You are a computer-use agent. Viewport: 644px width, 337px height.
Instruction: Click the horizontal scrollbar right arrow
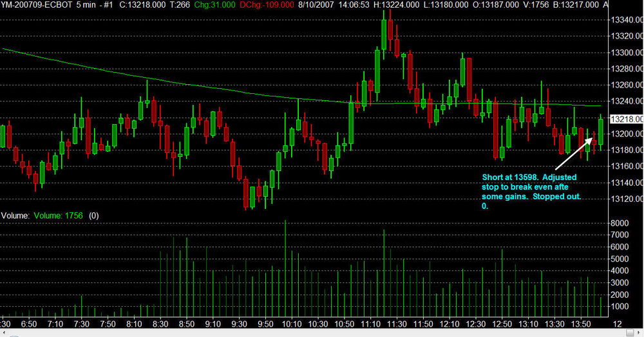[x=640, y=332]
